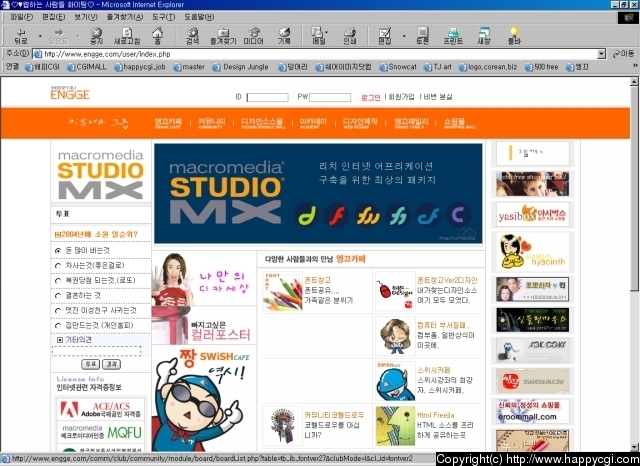Click the vertical scrollbar down arrow

click(x=634, y=447)
